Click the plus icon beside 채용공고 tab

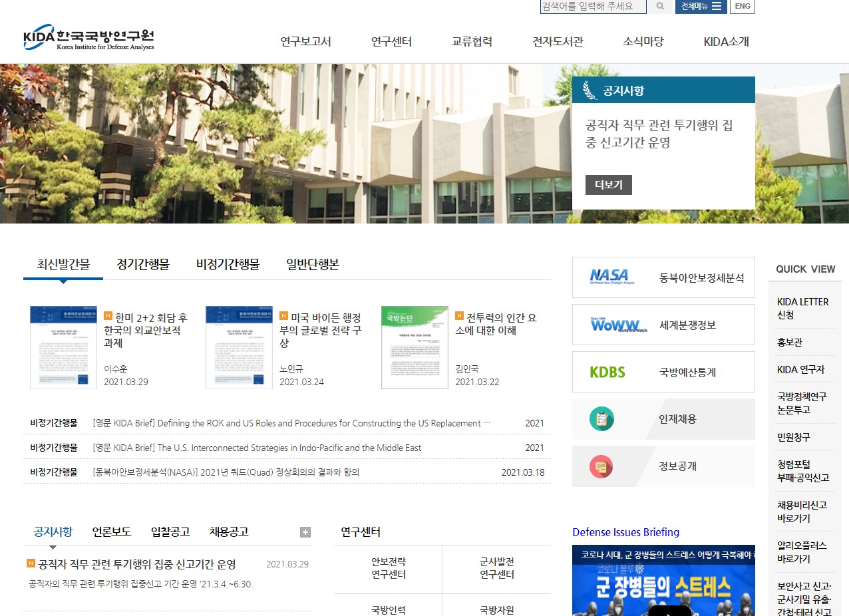coord(305,532)
